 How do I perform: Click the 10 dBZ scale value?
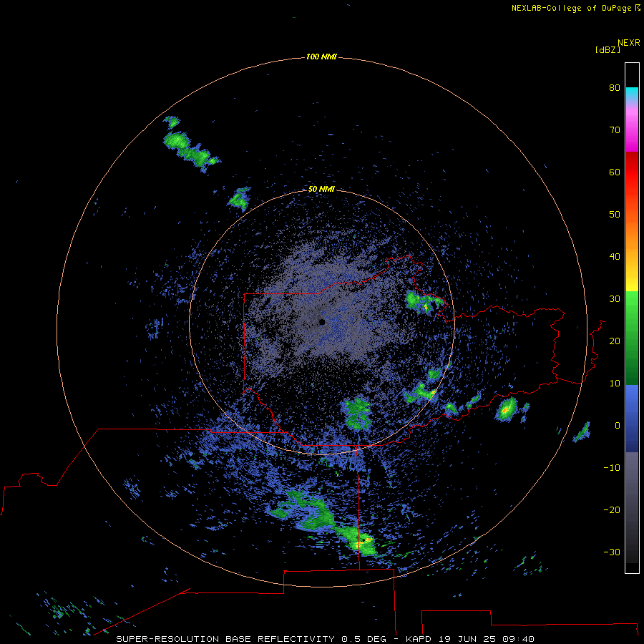[615, 384]
